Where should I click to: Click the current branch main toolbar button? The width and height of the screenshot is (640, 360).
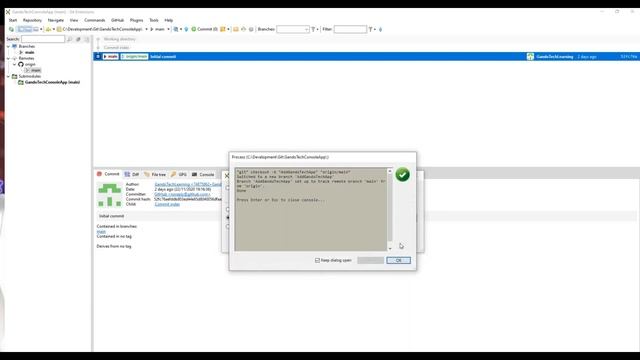tap(158, 29)
